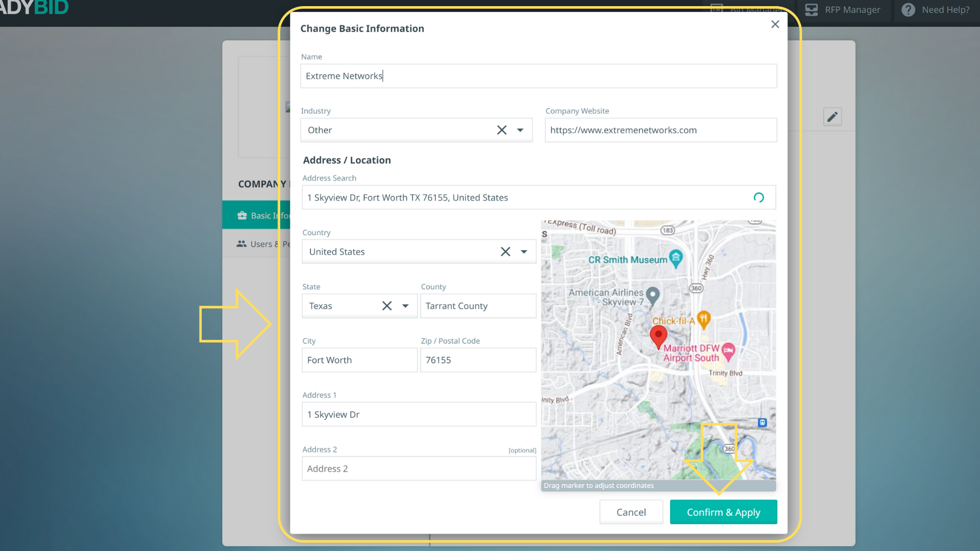This screenshot has height=551, width=980.
Task: Click the CR Smith Museum map pin
Action: [676, 258]
